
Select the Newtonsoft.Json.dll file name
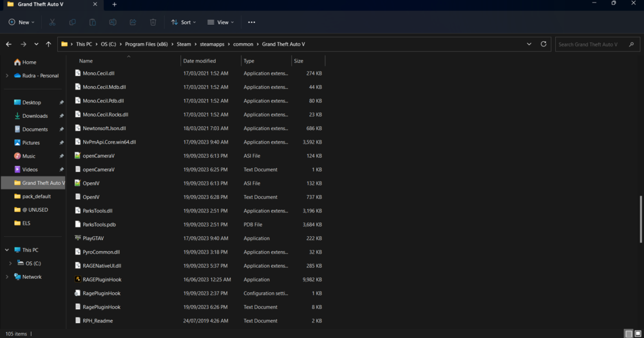click(x=104, y=128)
